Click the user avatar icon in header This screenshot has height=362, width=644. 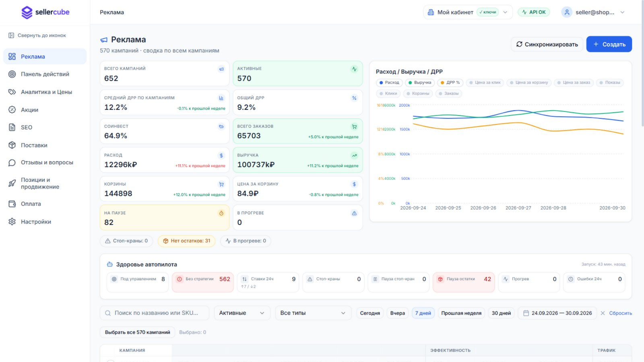(x=567, y=12)
